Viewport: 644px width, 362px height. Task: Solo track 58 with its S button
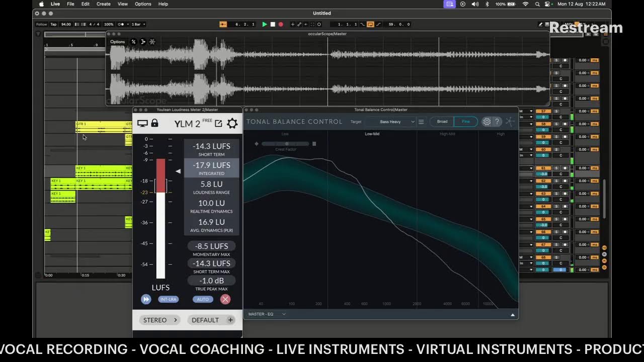point(556,124)
